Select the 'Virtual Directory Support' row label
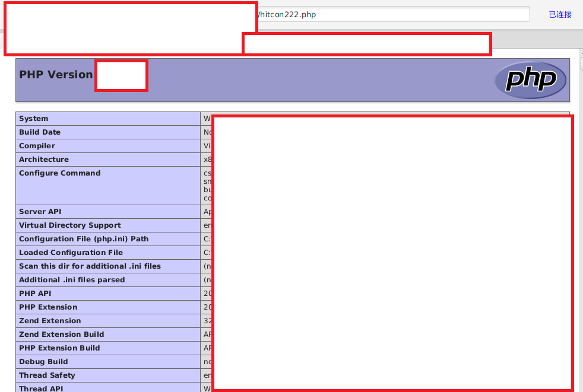This screenshot has width=583, height=392. tap(70, 225)
